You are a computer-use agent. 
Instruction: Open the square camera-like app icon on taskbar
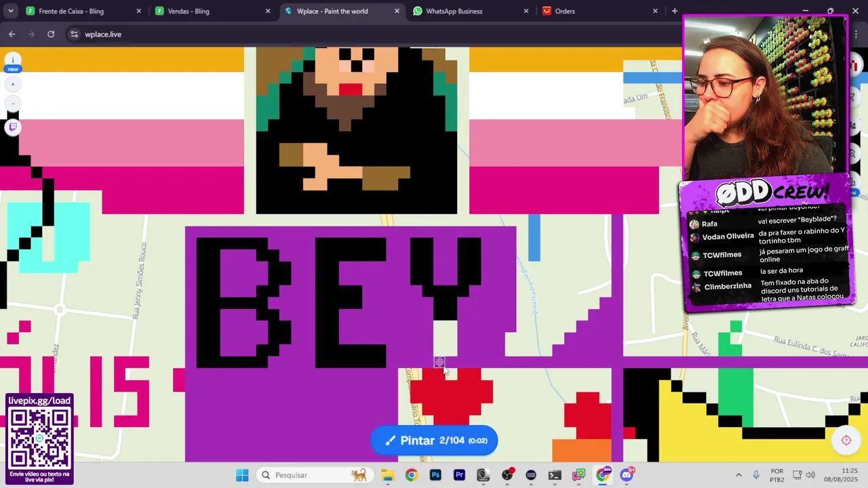click(483, 475)
